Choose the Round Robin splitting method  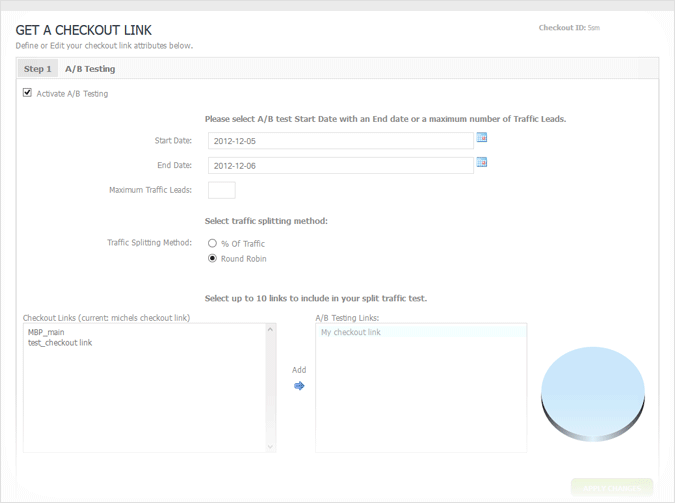click(212, 258)
